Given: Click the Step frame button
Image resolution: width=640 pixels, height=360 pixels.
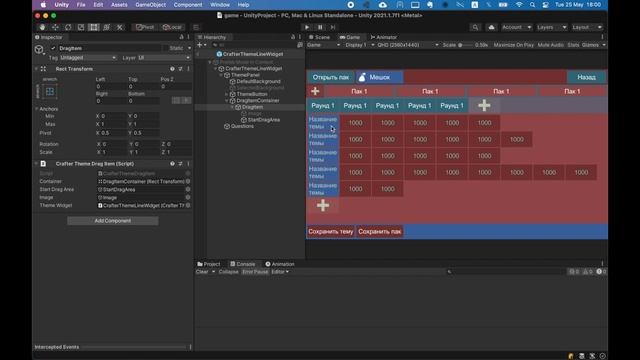Looking at the screenshot, I should click(x=333, y=27).
